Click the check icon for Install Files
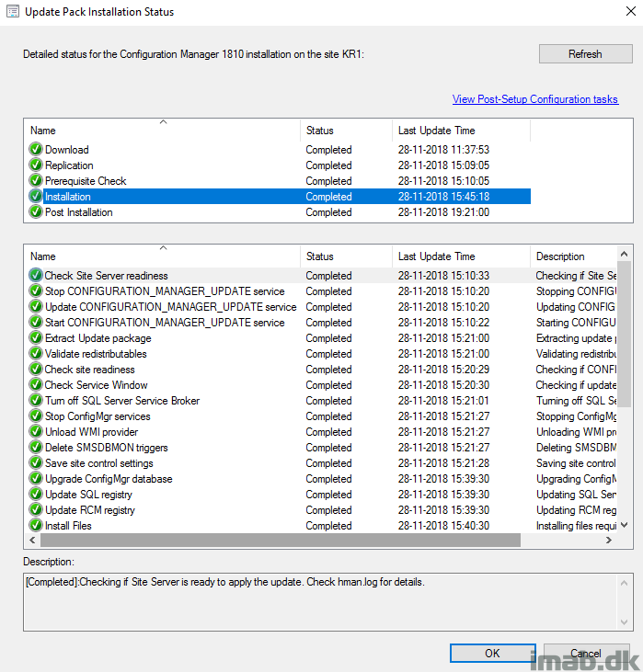Image resolution: width=643 pixels, height=672 pixels. click(x=36, y=526)
